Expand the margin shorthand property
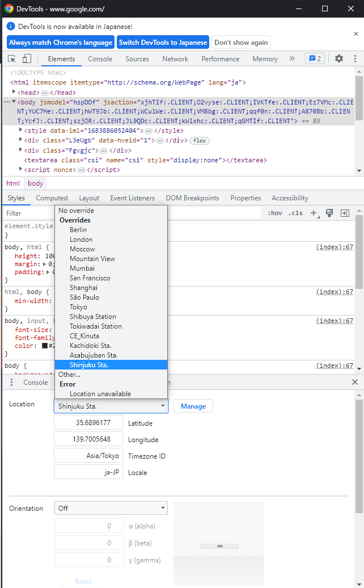364x588 pixels. (45, 264)
